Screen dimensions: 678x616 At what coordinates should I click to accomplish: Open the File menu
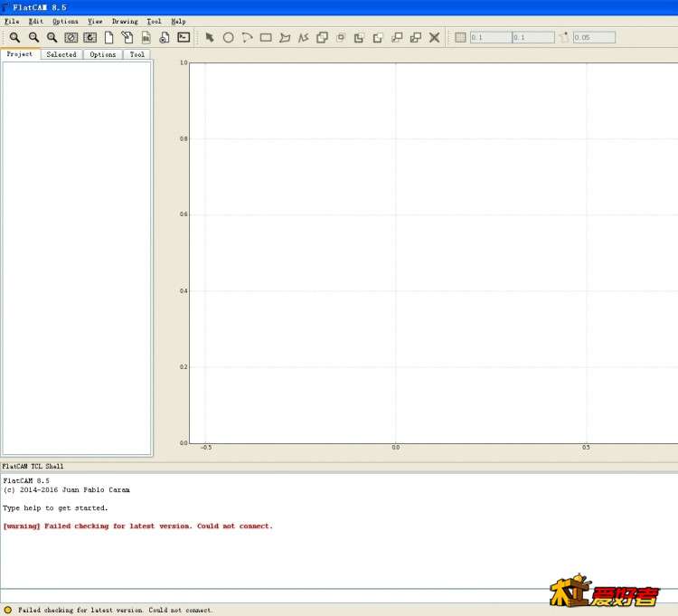[x=12, y=21]
